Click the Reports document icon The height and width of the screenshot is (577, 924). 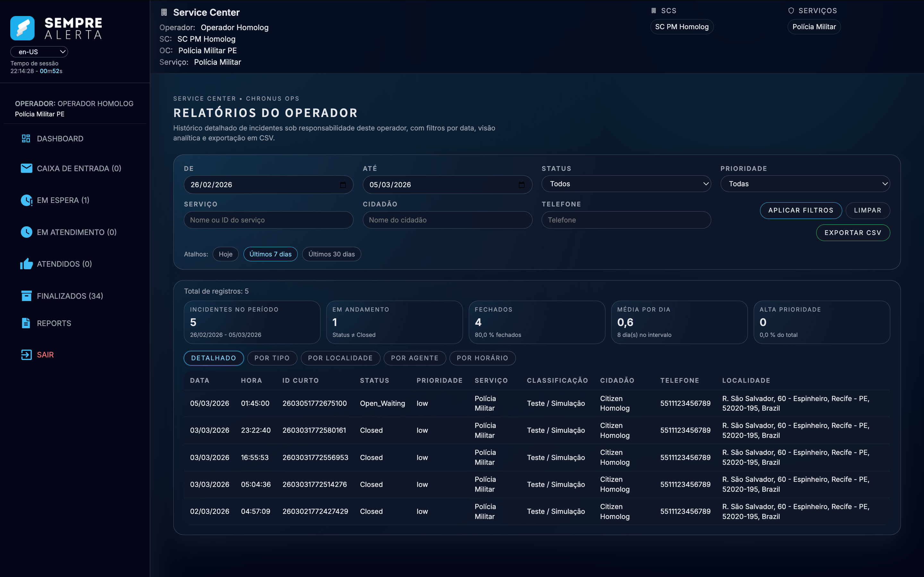coord(26,323)
